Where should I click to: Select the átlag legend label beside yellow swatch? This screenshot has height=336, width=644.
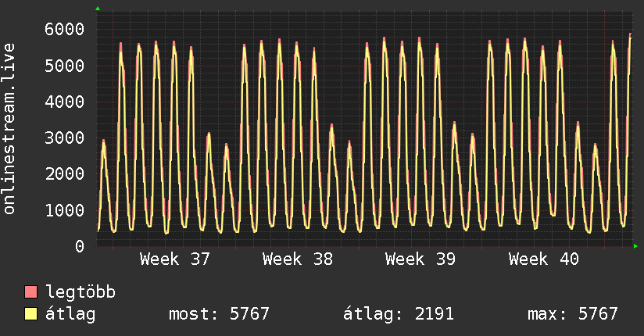70,314
